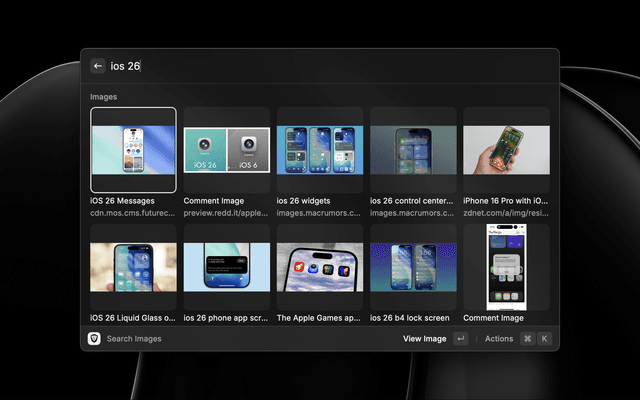This screenshot has height=400, width=640.
Task: Click the K key shortcut icon
Action: point(545,339)
